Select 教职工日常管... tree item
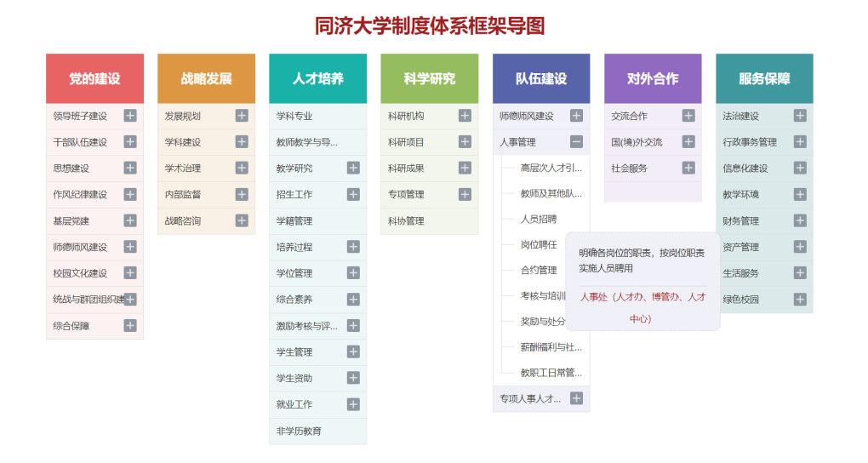 pyautogui.click(x=551, y=373)
